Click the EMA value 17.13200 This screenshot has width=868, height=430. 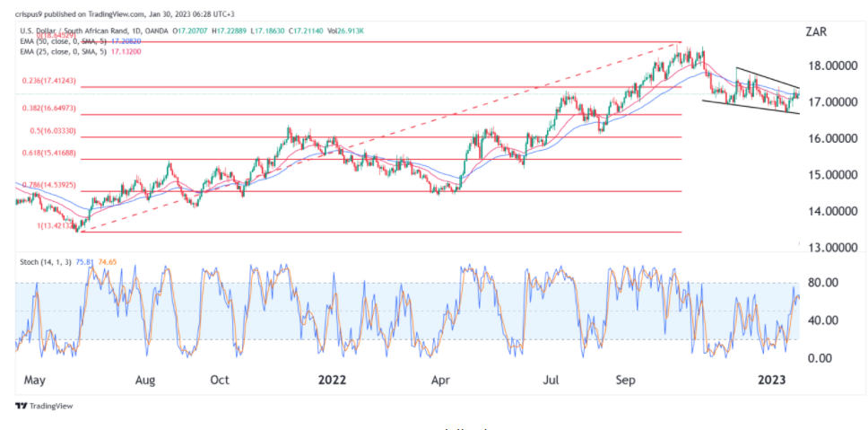coord(126,51)
